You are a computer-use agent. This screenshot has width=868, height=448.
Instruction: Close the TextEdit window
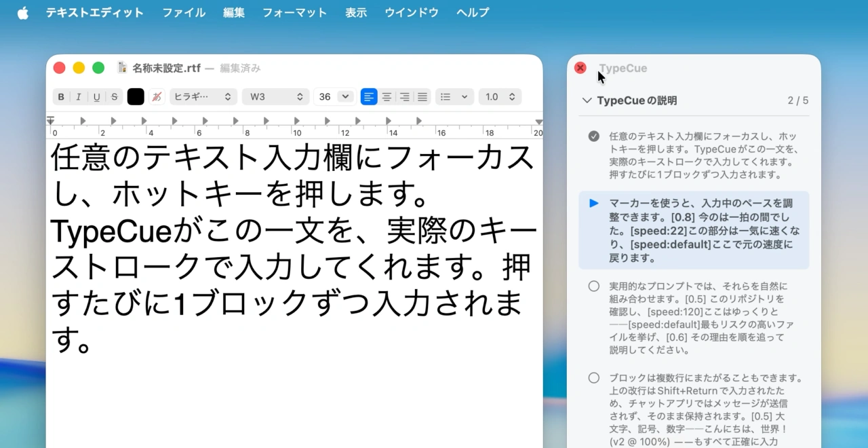click(59, 68)
